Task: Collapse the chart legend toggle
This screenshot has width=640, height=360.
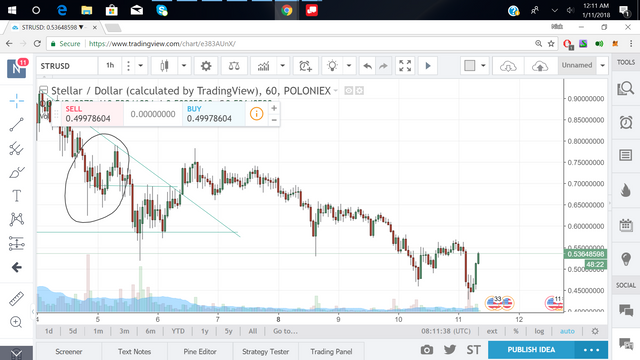Action: coord(43,90)
